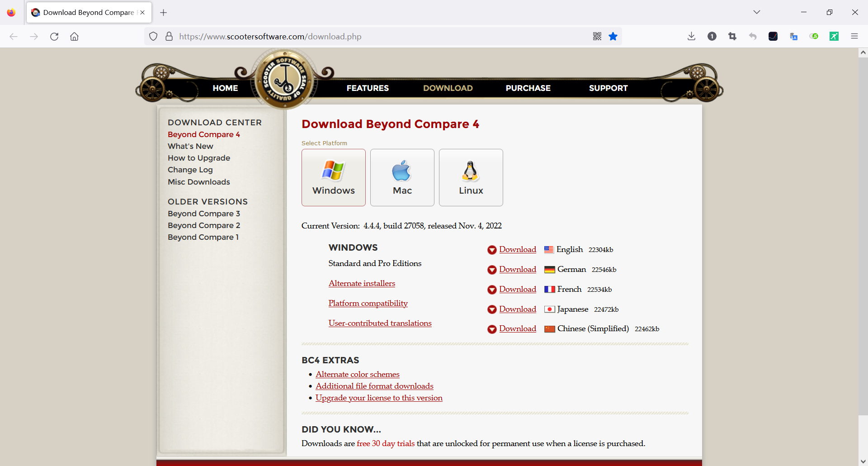868x466 pixels.
Task: Download the Chinese (Simplified) installer link
Action: 518,328
